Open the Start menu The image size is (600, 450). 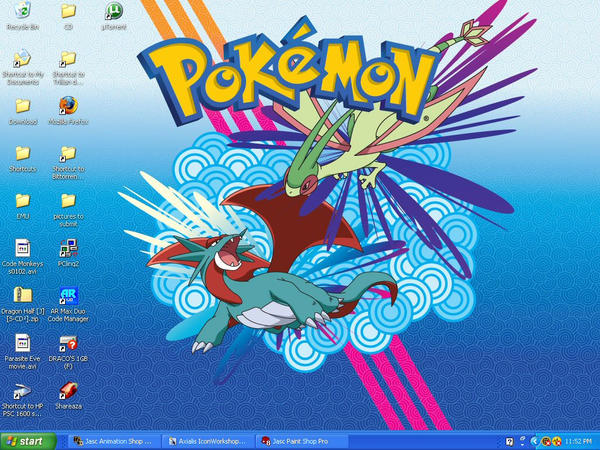coord(28,441)
